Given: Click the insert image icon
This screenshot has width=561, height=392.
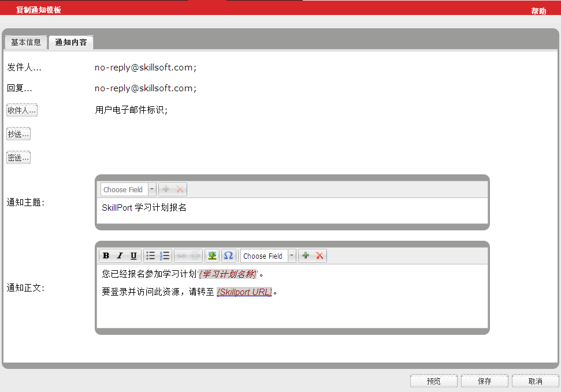Looking at the screenshot, I should click(x=212, y=256).
